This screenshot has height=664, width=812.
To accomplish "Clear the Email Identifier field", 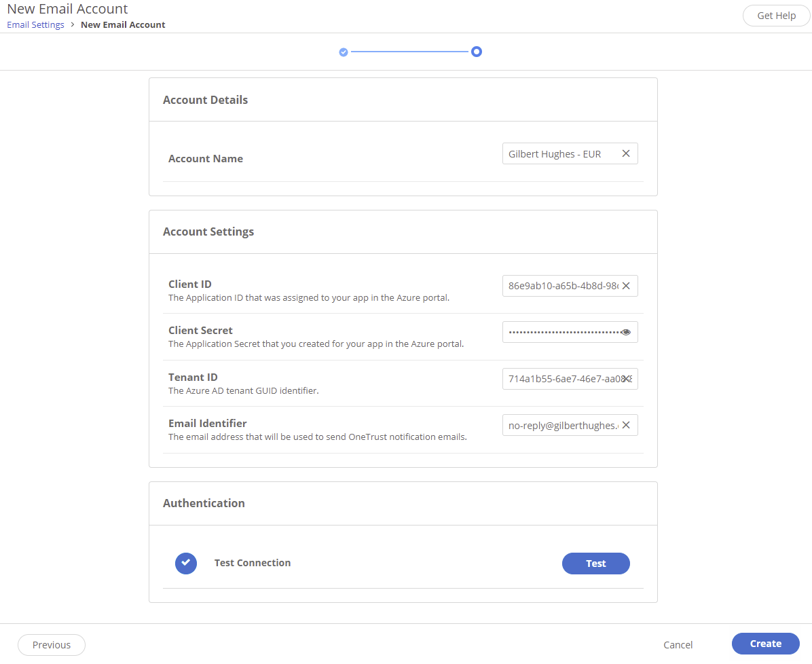I will coord(625,425).
